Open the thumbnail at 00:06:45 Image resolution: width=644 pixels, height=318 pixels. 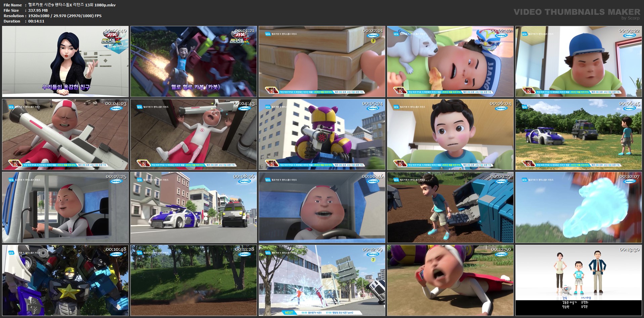click(578, 134)
